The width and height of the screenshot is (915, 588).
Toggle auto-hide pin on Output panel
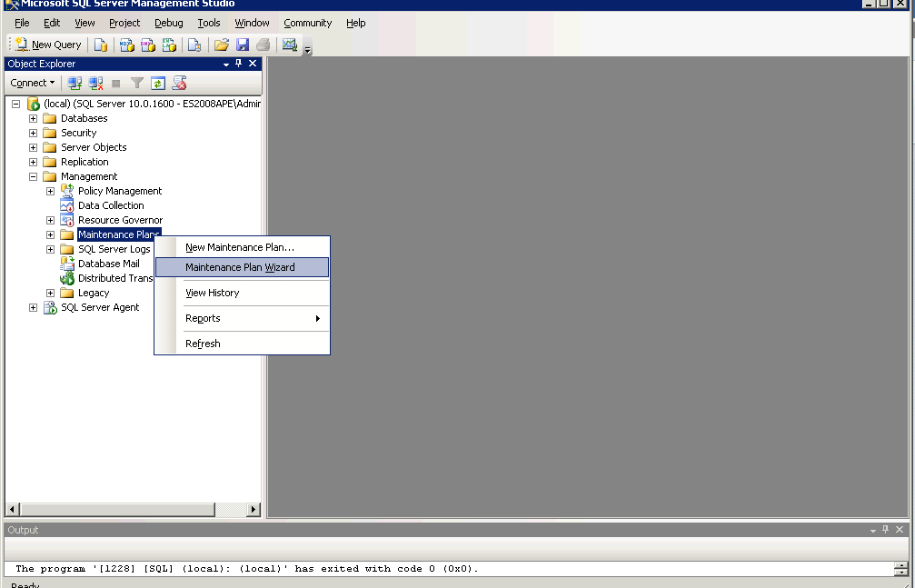[885, 529]
